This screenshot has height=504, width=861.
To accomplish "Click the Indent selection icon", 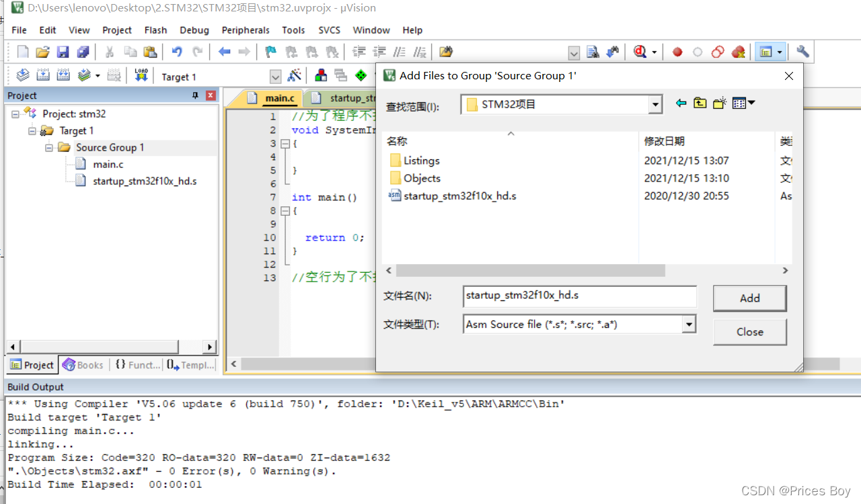I will pos(360,52).
